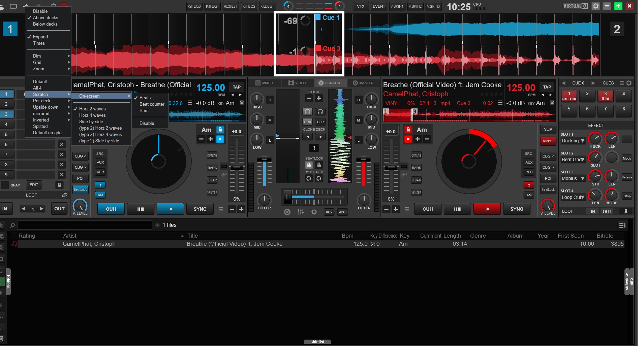Open the mixer sliders icon below crossfader
The height and width of the screenshot is (347, 644).
301,212
